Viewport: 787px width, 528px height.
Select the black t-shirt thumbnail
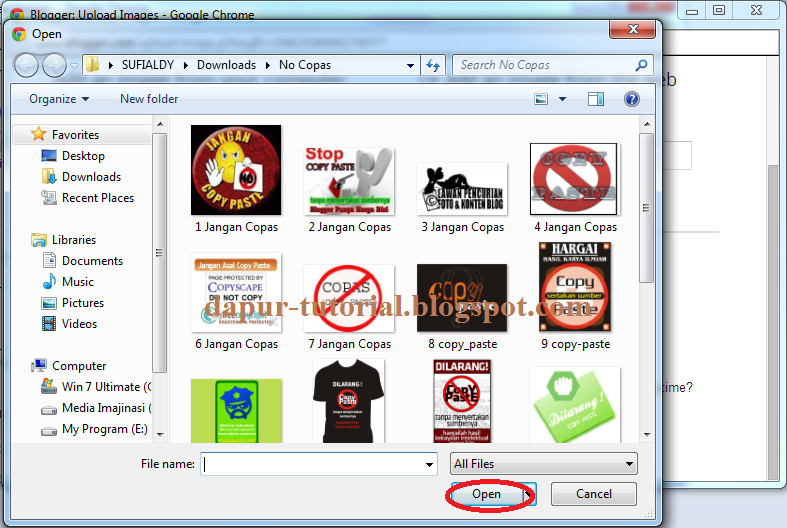pos(349,401)
